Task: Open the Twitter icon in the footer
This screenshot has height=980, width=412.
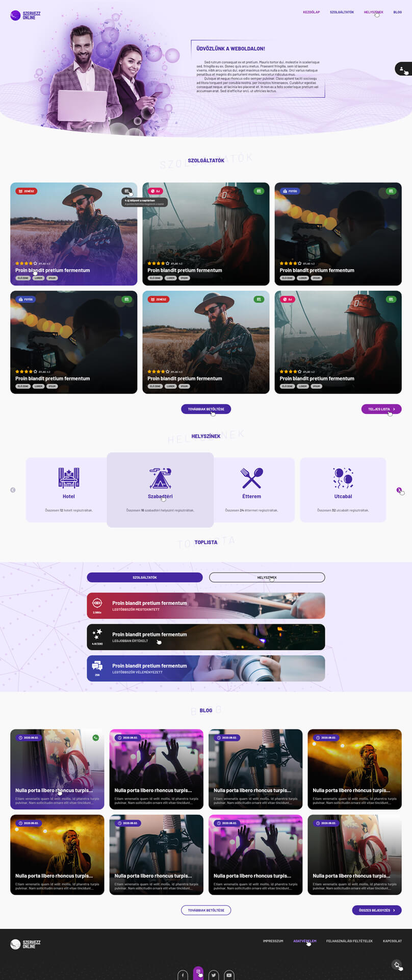Action: tap(214, 975)
